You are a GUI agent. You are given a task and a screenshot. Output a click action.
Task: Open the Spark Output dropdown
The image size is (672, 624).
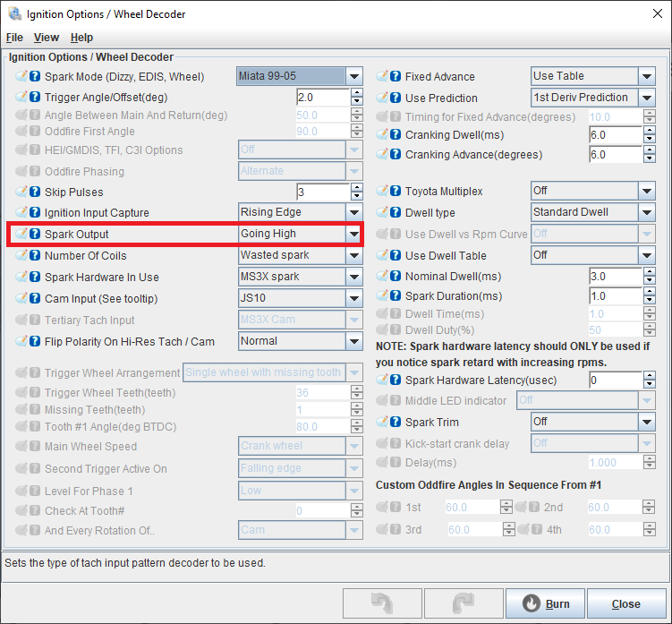pos(354,234)
